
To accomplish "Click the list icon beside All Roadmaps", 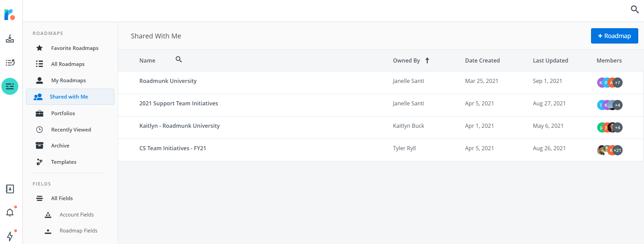I will tap(39, 64).
